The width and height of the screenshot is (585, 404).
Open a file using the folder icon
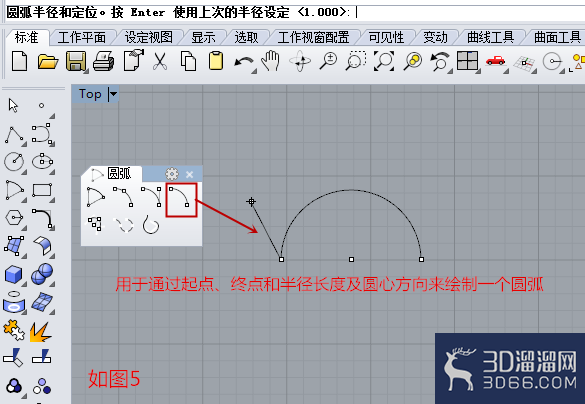click(48, 61)
